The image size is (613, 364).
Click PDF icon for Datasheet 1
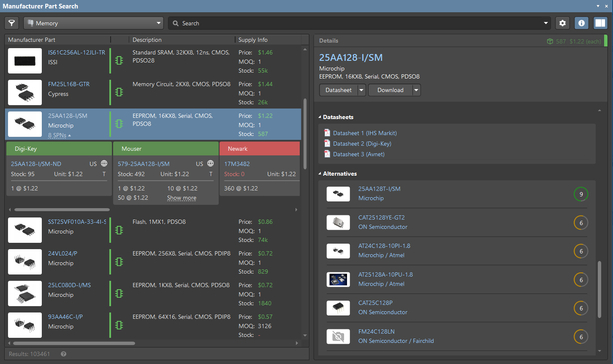click(x=327, y=133)
